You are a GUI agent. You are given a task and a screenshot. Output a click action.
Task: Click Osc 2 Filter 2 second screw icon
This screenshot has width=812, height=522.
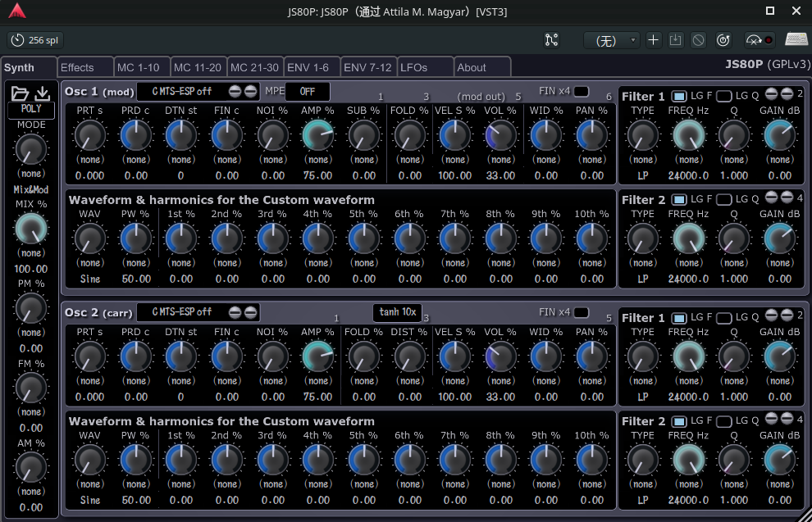787,419
